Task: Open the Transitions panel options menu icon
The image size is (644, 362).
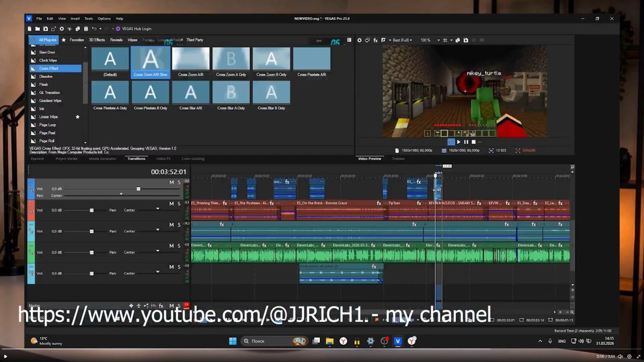Action: click(x=349, y=40)
